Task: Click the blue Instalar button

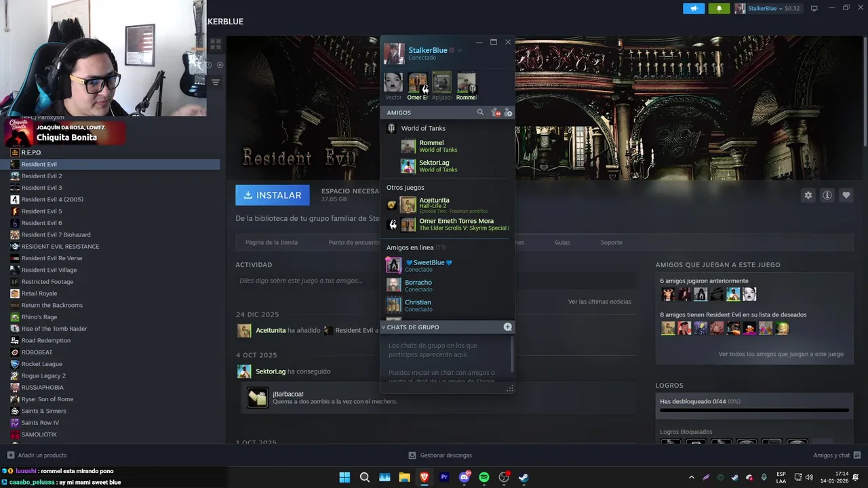Action: tap(273, 195)
